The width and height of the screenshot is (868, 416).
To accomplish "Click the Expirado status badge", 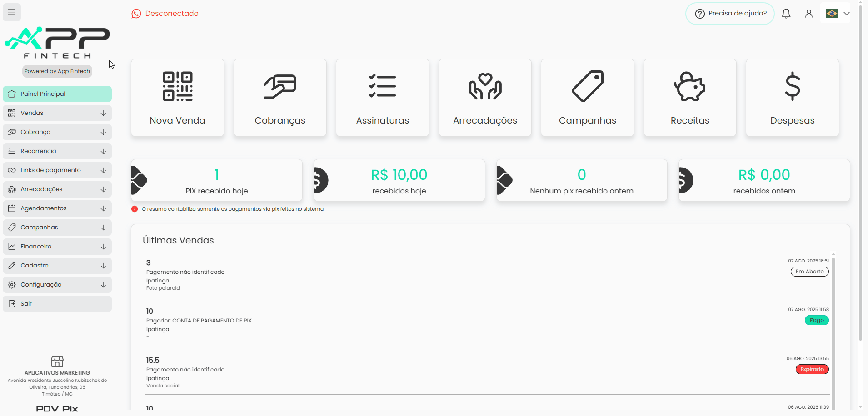I will pos(812,369).
